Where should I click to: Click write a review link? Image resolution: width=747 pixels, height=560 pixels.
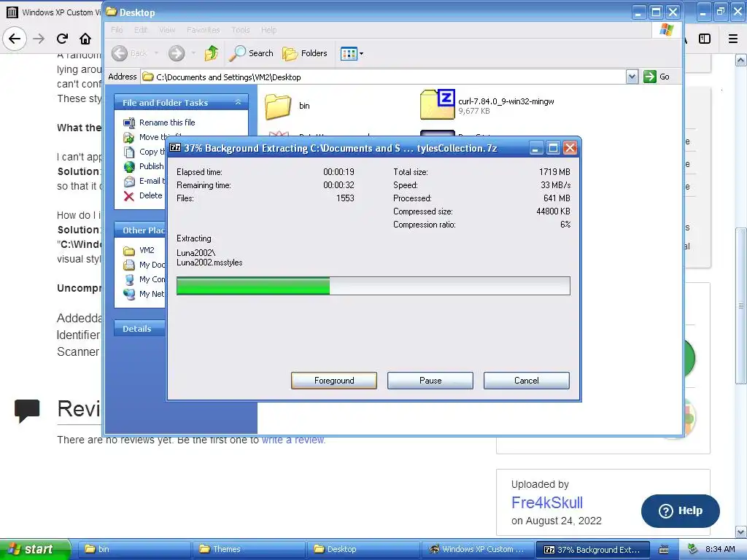coord(293,440)
